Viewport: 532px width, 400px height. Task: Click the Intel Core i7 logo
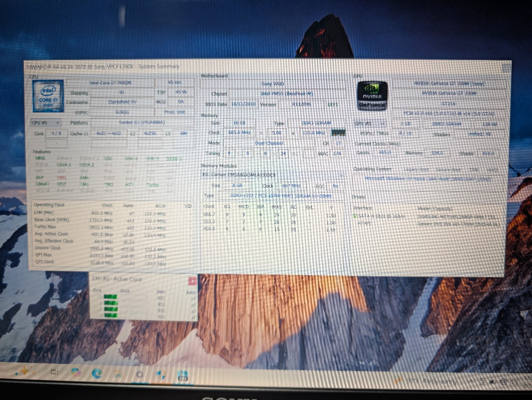48,96
